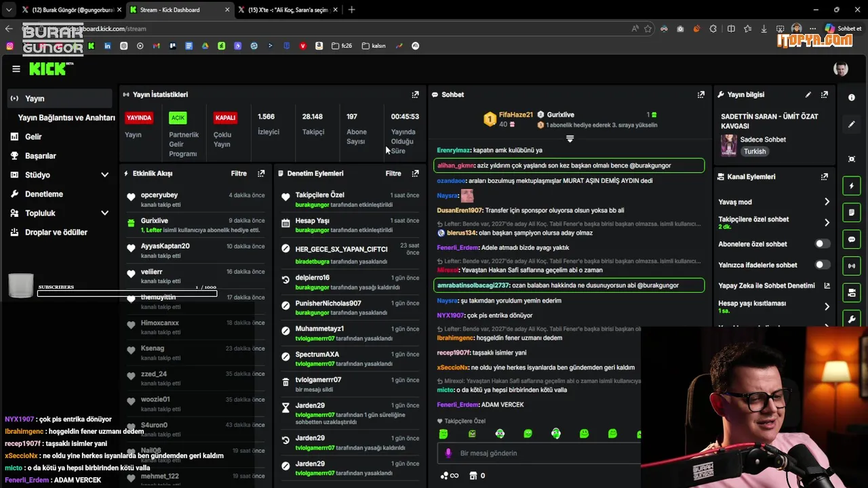
Task: Click the channel points infinity icon below chat
Action: (x=450, y=476)
